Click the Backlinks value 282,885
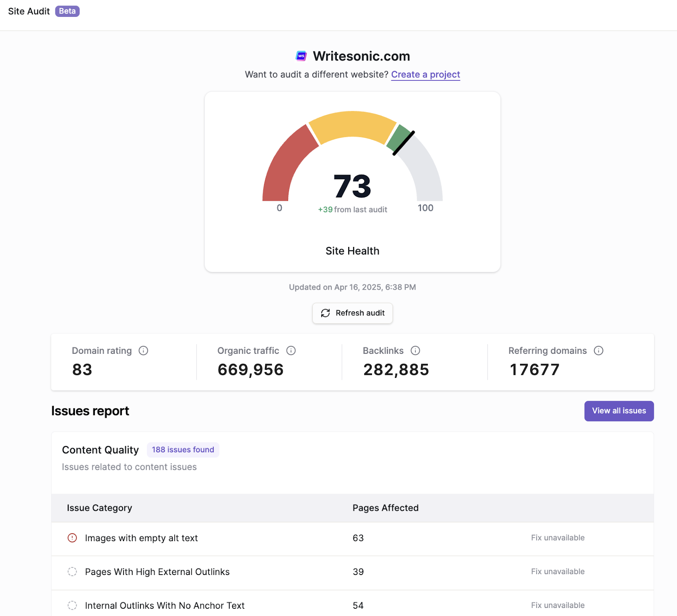Viewport: 677px width, 616px height. pos(396,370)
